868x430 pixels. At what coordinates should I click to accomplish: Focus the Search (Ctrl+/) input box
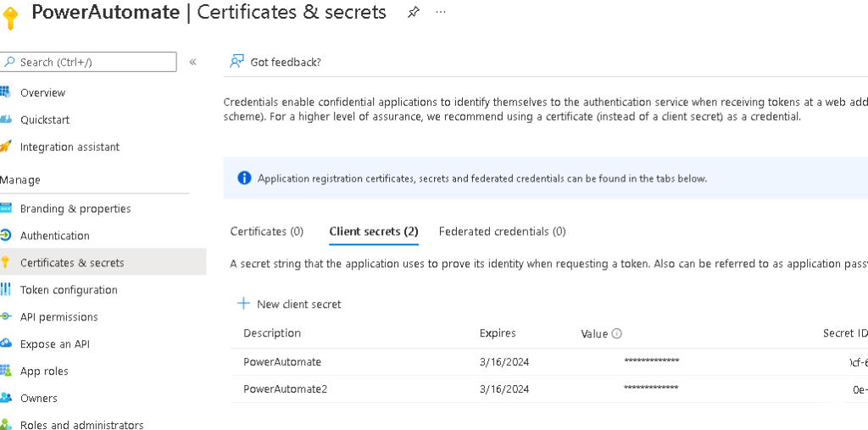pyautogui.click(x=93, y=62)
